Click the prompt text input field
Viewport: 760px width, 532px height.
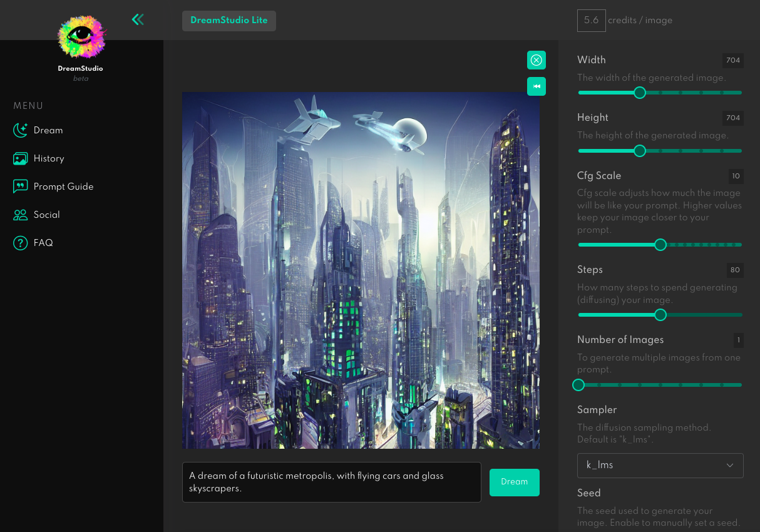point(331,482)
